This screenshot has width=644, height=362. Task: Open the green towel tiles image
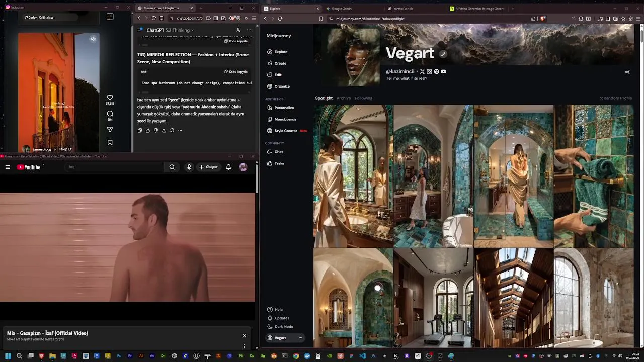(x=594, y=176)
